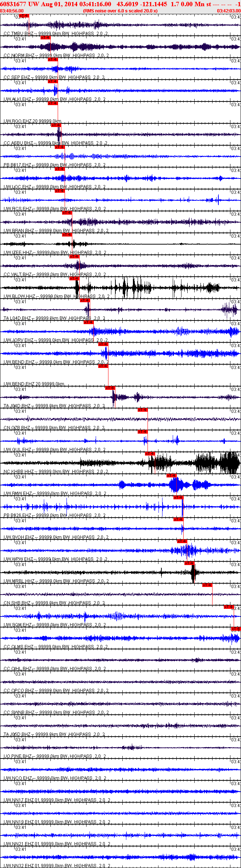
Task: Select the UW.RGO.EHZ 20 station label
Action: pos(32,121)
